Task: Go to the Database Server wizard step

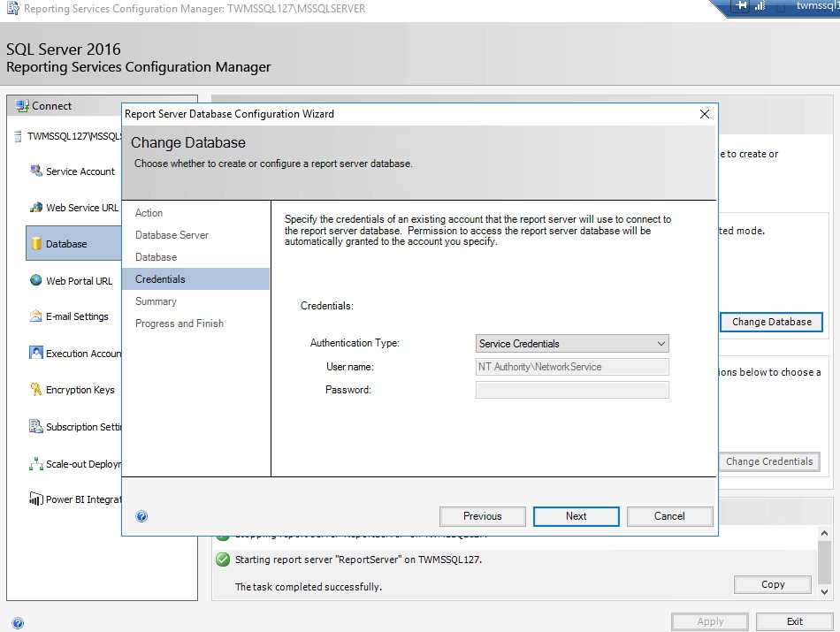Action: click(172, 235)
